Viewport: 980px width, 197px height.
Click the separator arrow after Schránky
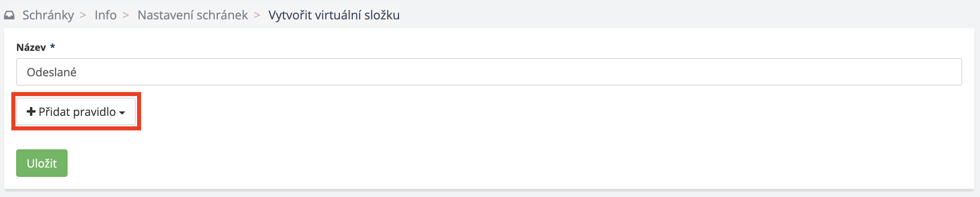[83, 15]
